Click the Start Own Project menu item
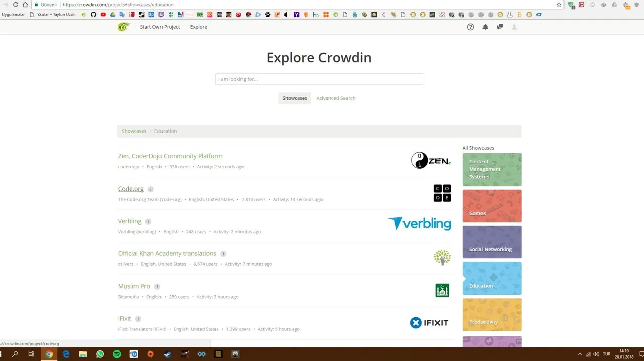 click(160, 27)
